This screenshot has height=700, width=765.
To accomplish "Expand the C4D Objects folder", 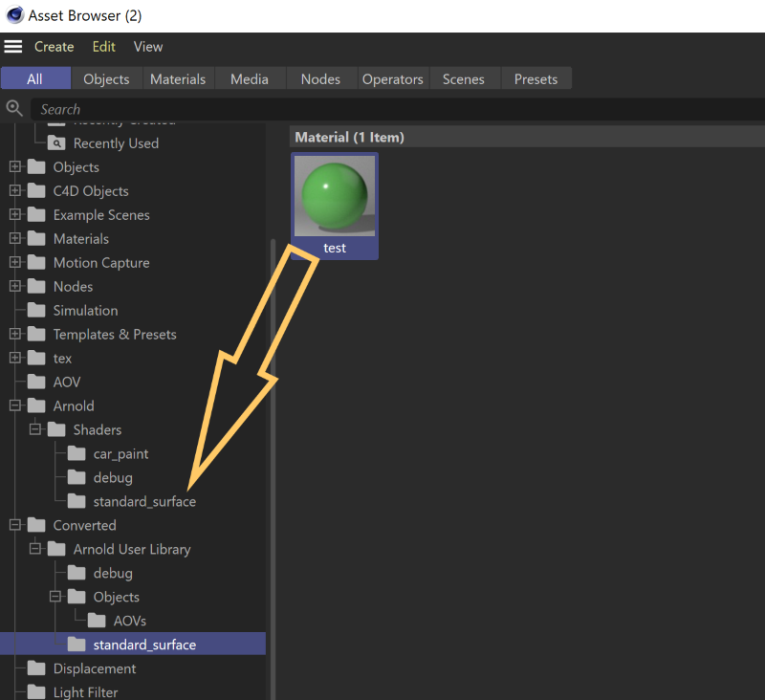I will point(15,190).
